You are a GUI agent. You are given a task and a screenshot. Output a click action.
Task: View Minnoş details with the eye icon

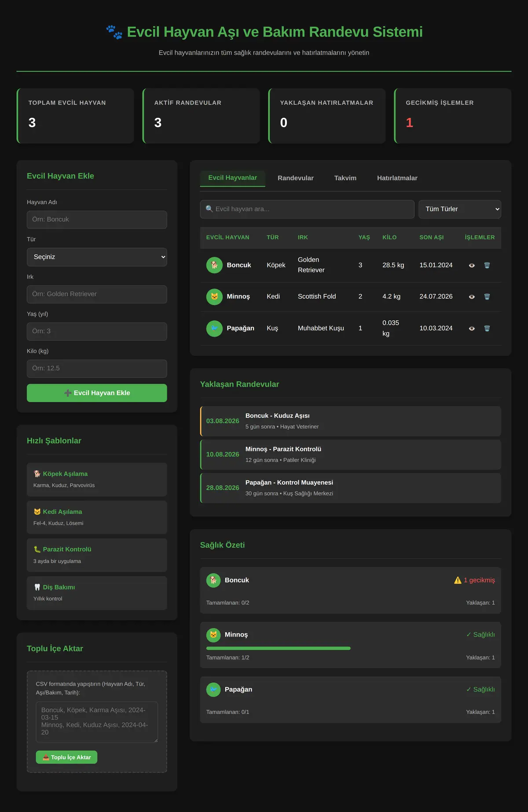472,296
